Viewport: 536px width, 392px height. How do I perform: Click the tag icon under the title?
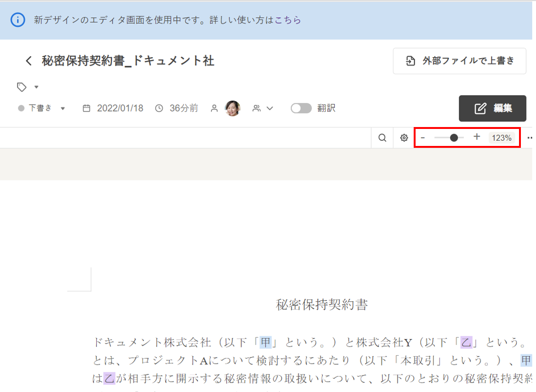(x=21, y=87)
